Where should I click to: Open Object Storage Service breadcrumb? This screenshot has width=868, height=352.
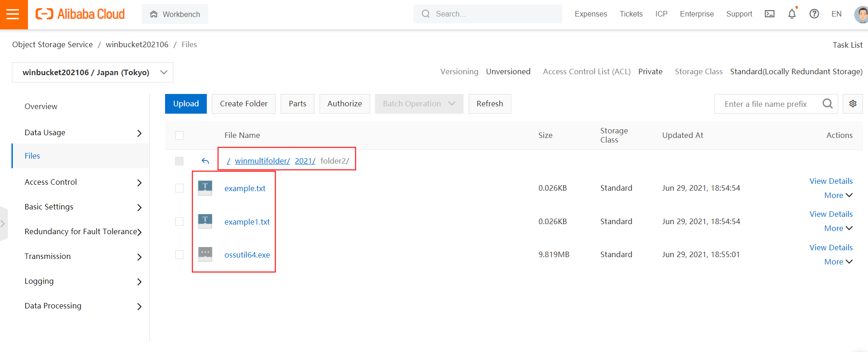pyautogui.click(x=52, y=44)
